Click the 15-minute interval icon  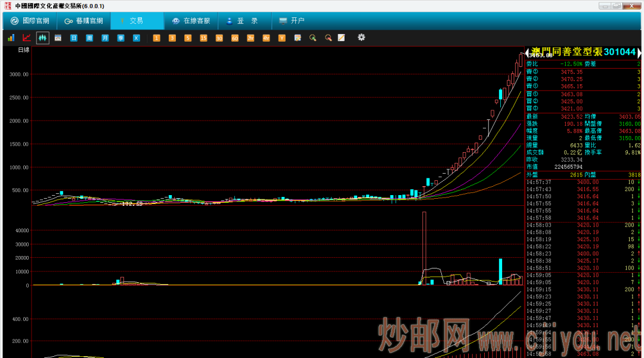(203, 38)
